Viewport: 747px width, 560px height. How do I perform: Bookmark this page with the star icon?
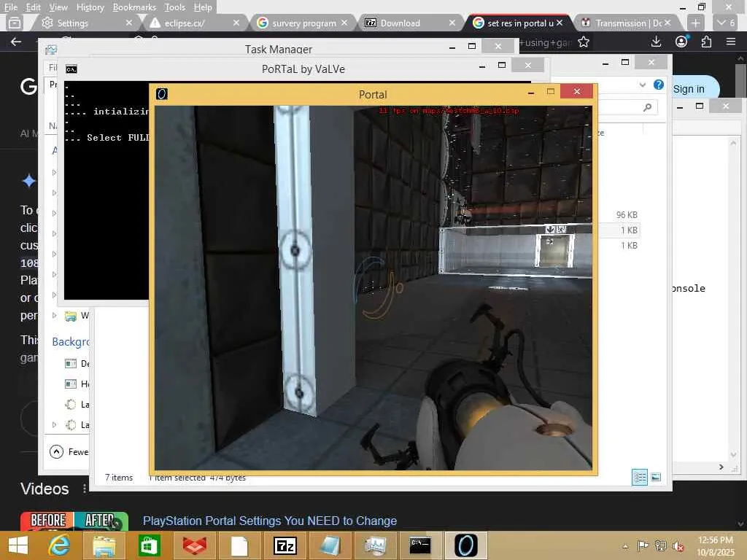point(583,42)
